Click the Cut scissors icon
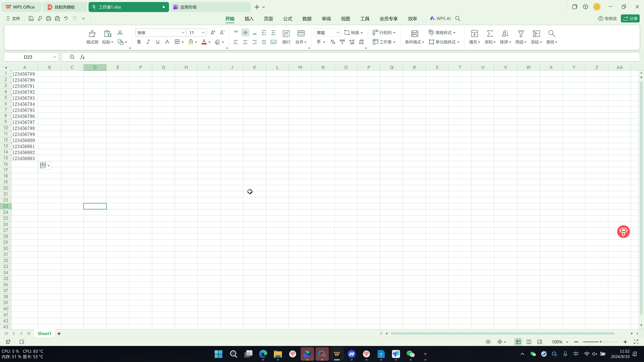 tap(120, 33)
